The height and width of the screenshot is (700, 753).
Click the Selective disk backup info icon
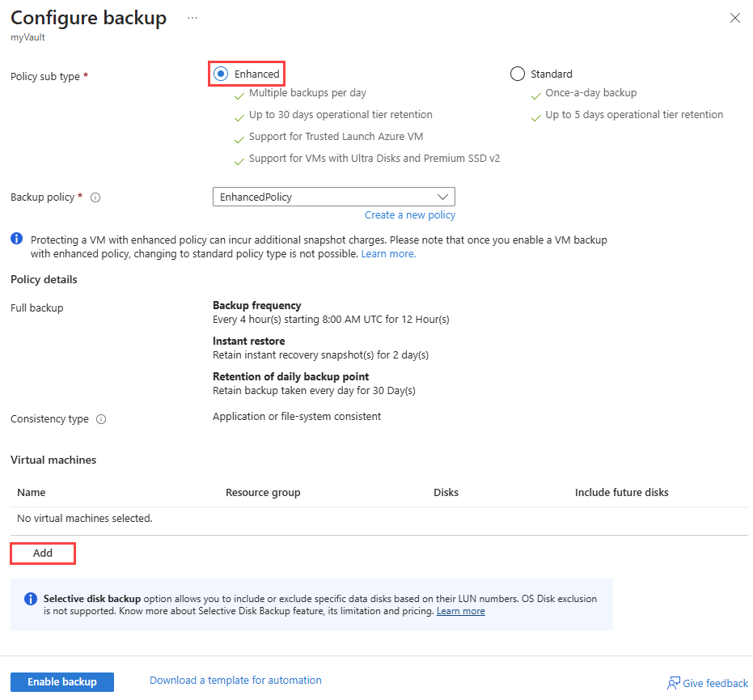click(x=31, y=599)
